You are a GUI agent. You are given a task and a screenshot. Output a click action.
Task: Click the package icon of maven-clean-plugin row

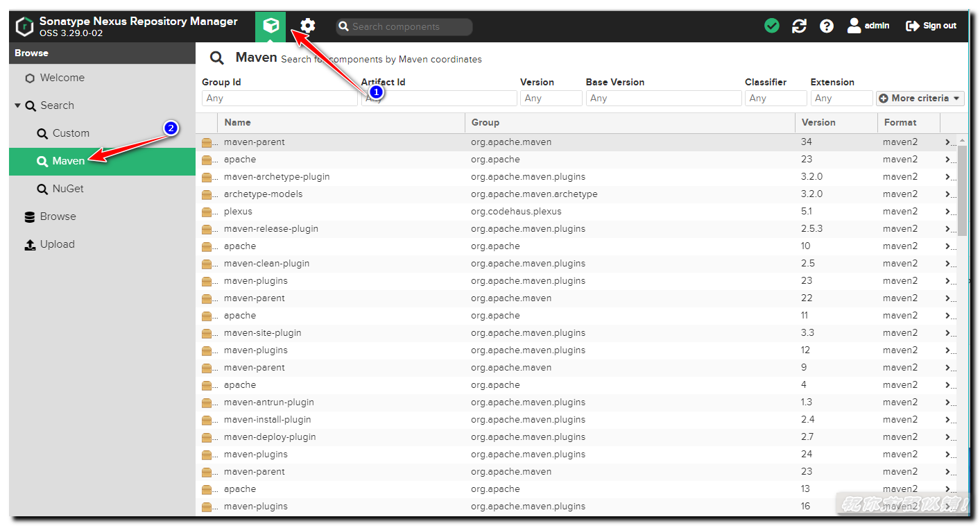pos(207,264)
